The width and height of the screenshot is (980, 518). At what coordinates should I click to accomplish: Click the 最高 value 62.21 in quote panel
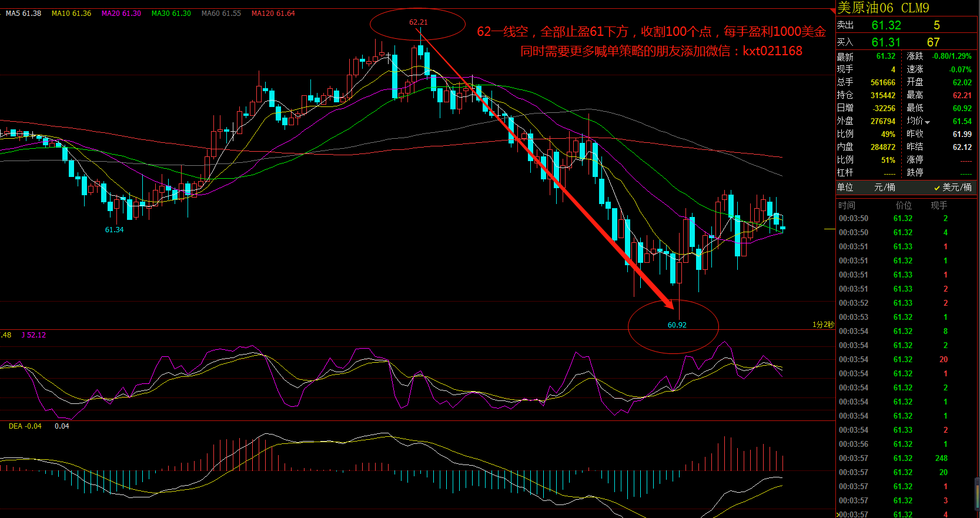click(x=962, y=95)
